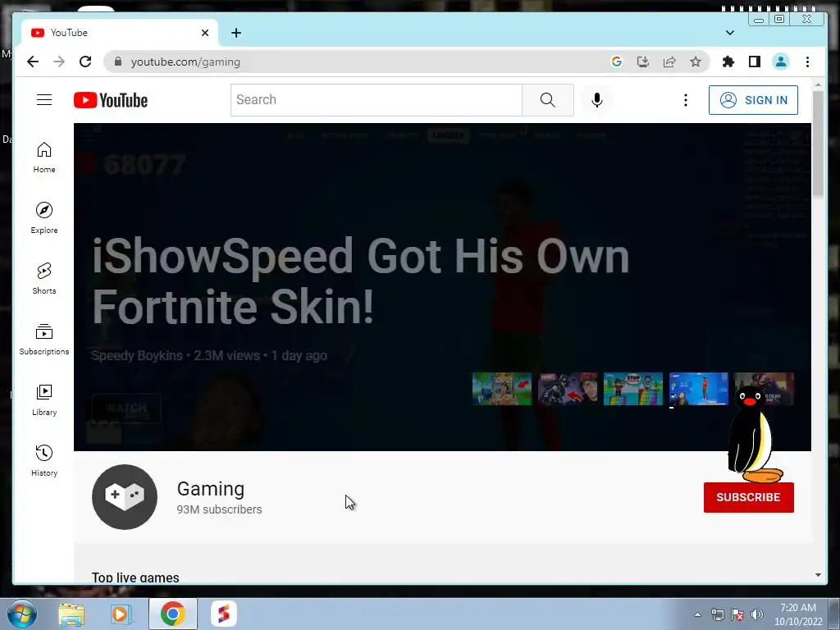Click the taskbar clock
Screen dimensions: 840x630
pyautogui.click(x=797, y=614)
